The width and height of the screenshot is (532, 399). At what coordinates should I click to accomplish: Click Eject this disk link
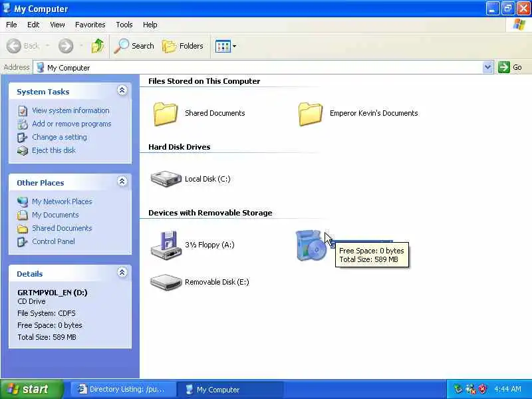pos(54,150)
